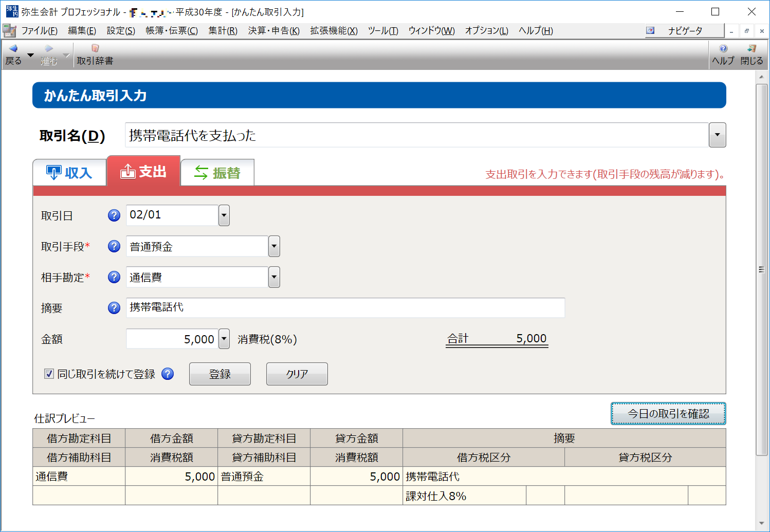Screen dimensions: 770x532
Task: Switch to the 振替 tab
Action: click(217, 172)
